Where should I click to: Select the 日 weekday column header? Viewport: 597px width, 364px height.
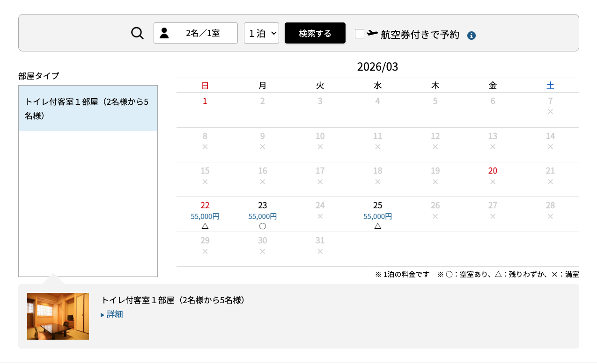(x=205, y=85)
